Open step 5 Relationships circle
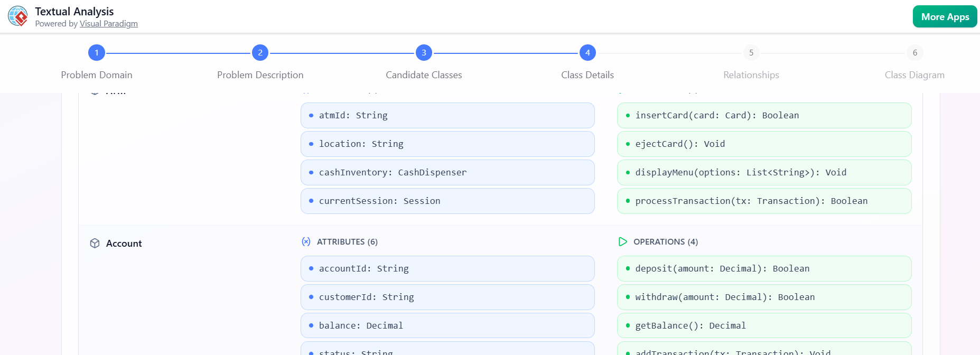 click(x=751, y=53)
